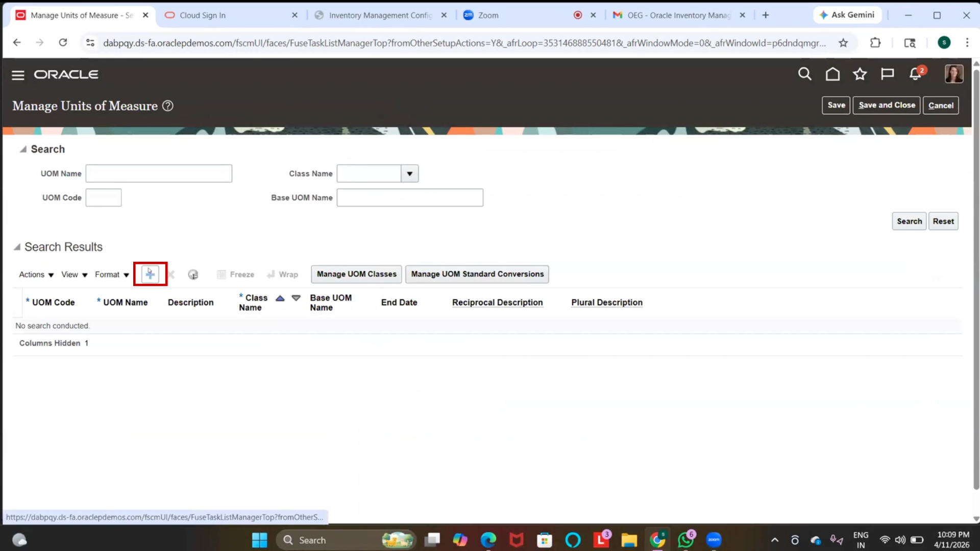
Task: Collapse the Search Results section
Action: pyautogui.click(x=17, y=247)
